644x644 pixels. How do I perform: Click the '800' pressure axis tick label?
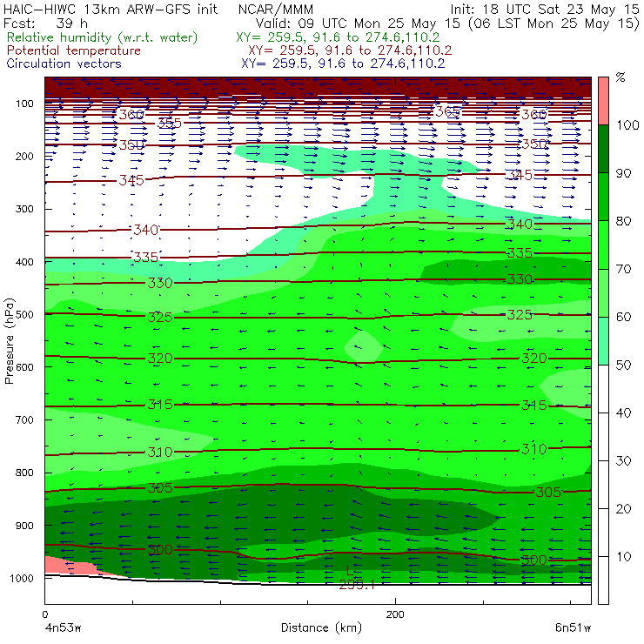(x=24, y=473)
